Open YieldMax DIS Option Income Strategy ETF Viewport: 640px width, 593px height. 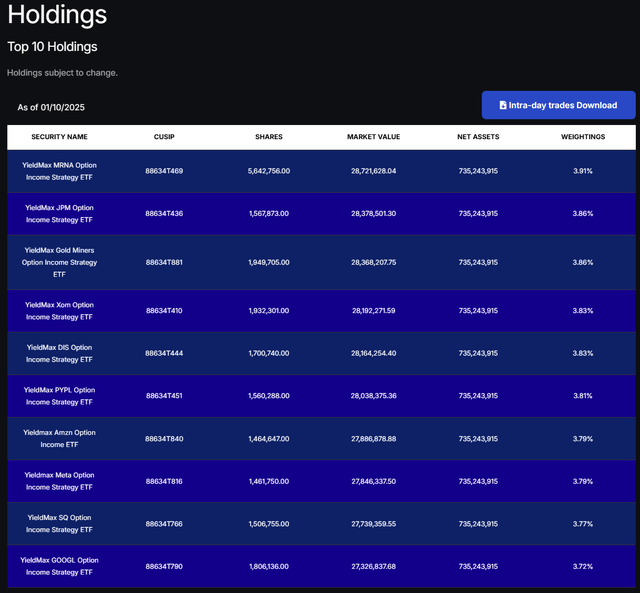(x=59, y=353)
